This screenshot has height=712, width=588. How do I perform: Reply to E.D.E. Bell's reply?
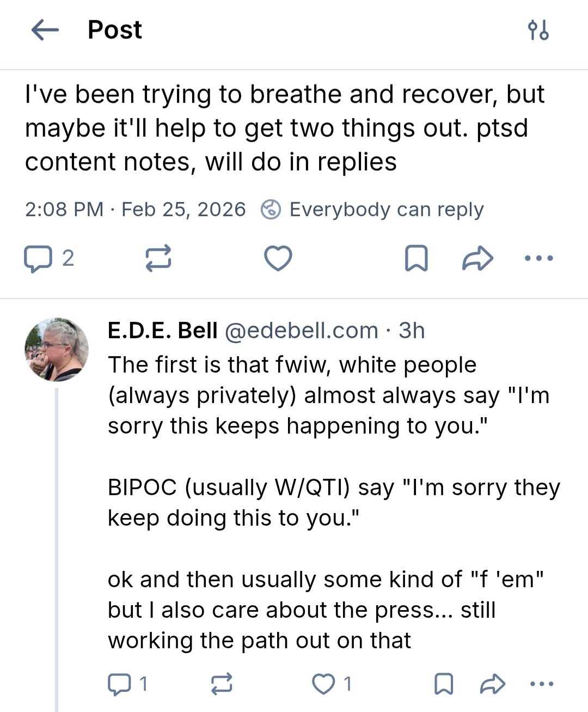click(x=119, y=684)
